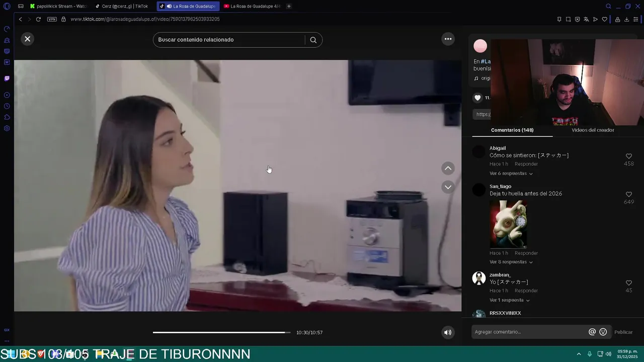
Task: Switch to La Rosa de Guadalupe 4/4 YouTube tab
Action: 252,6
